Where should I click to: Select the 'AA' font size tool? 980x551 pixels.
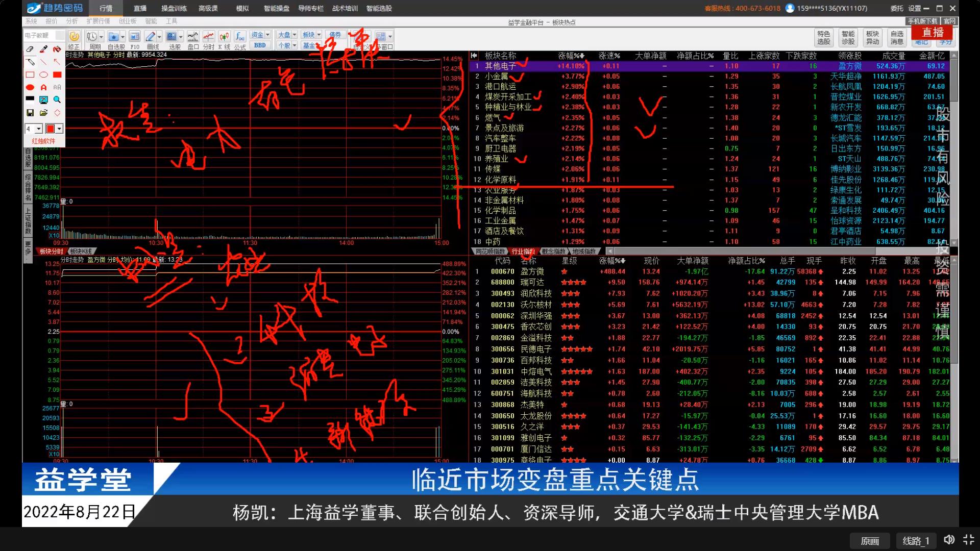pyautogui.click(x=57, y=87)
